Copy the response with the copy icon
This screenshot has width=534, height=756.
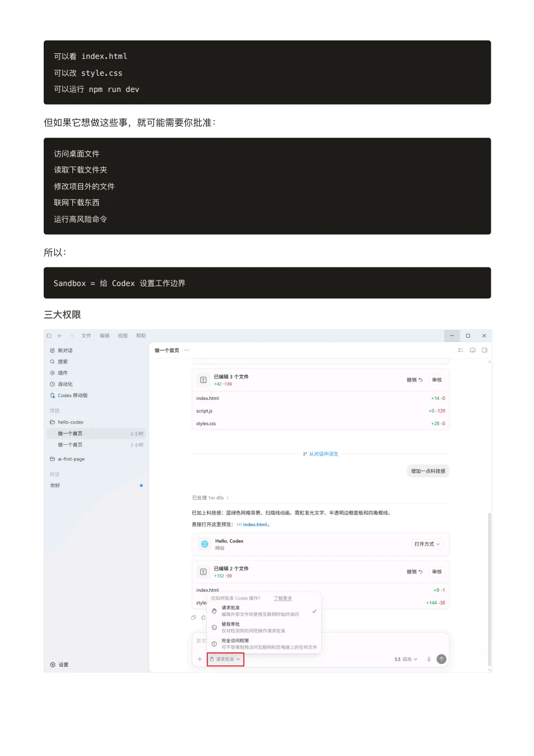click(x=194, y=617)
